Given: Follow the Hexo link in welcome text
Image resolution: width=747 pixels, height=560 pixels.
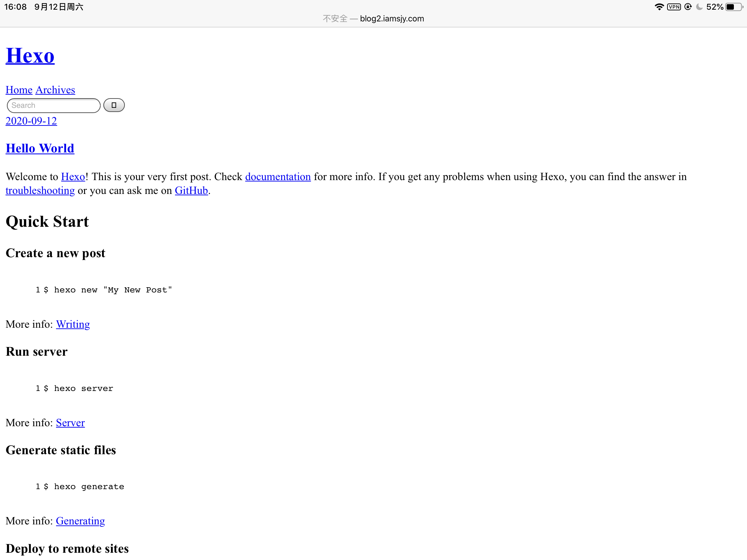Looking at the screenshot, I should click(73, 177).
